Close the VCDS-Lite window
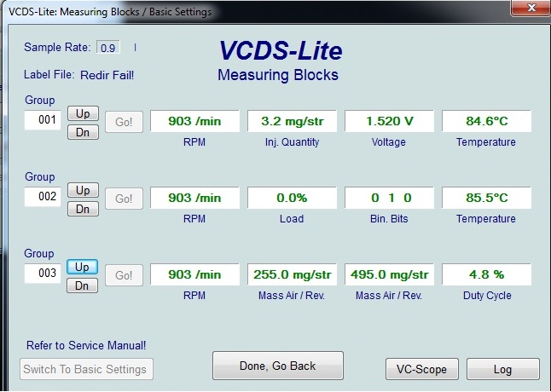The height and width of the screenshot is (392, 551). coord(528,9)
